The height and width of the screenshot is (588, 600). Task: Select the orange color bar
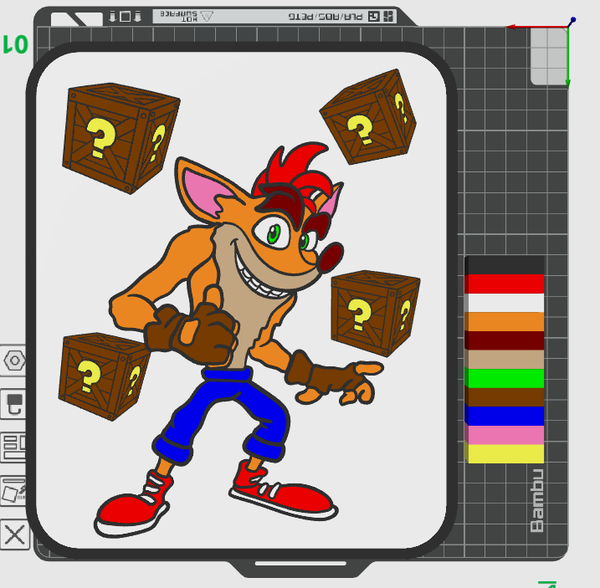coord(504,322)
